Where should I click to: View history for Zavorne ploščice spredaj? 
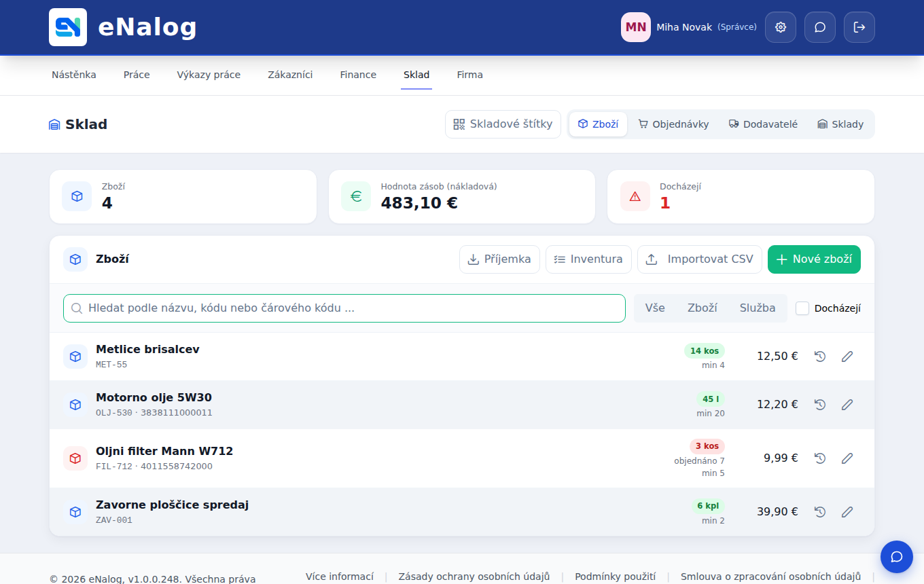coord(820,512)
